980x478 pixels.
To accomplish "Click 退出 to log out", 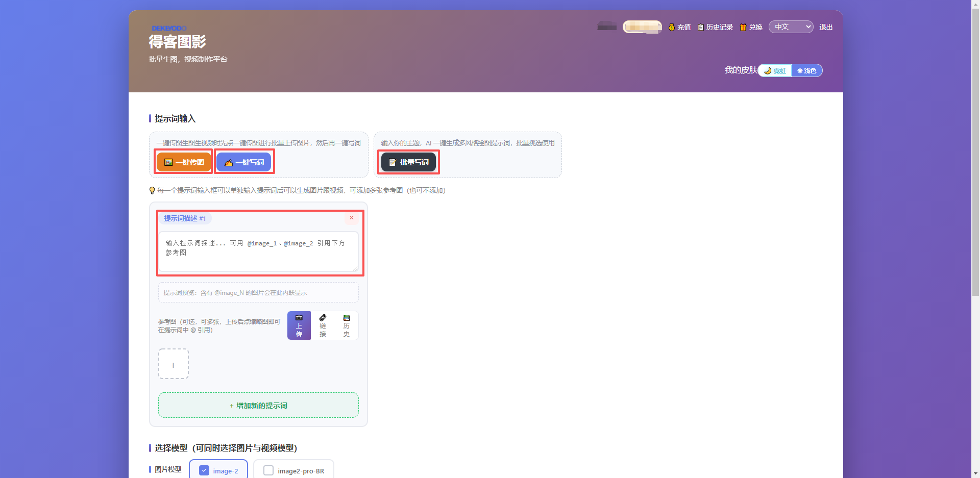I will 826,27.
